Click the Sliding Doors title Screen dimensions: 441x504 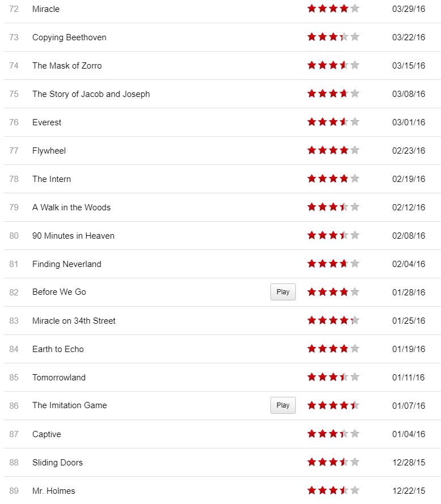pos(57,463)
